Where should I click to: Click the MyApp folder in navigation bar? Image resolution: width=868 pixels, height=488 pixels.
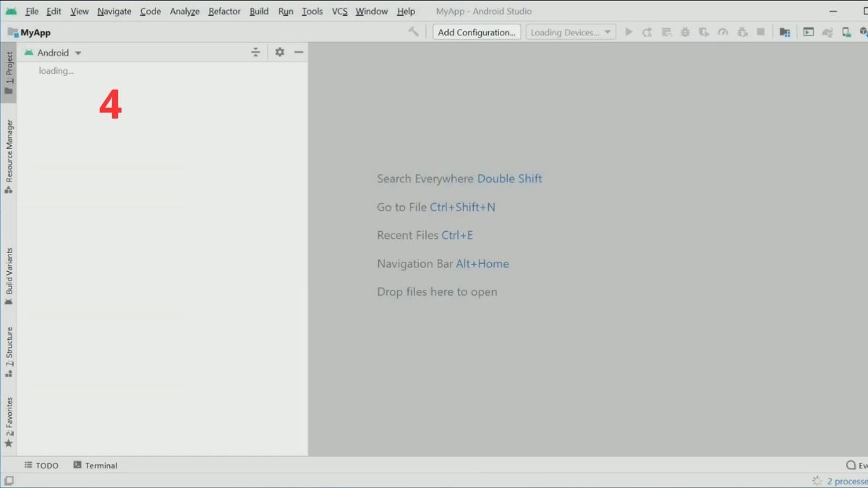(13, 33)
